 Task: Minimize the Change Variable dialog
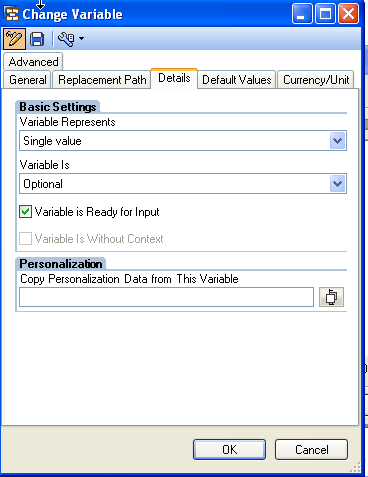tap(302, 14)
